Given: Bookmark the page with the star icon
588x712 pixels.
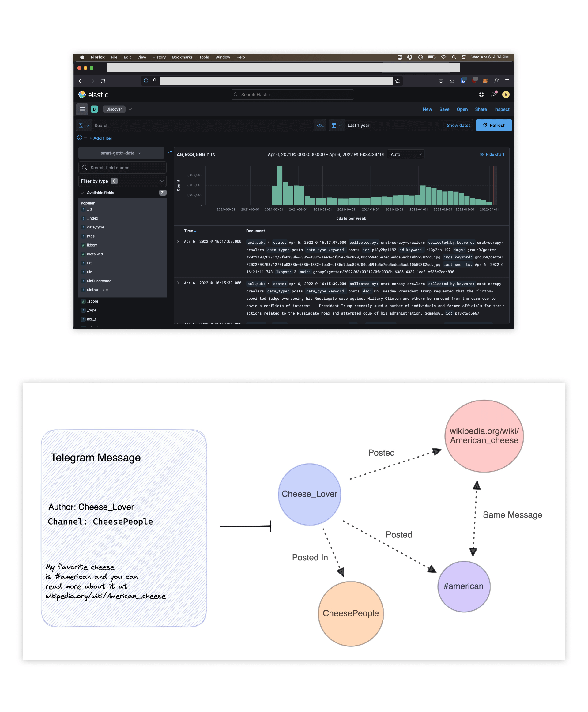Looking at the screenshot, I should click(398, 81).
